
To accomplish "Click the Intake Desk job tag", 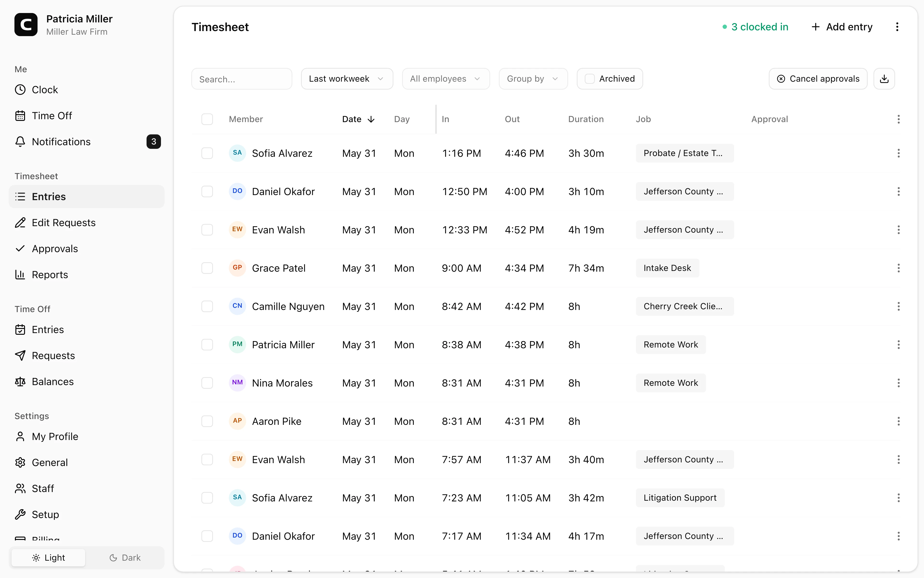I will click(x=667, y=268).
